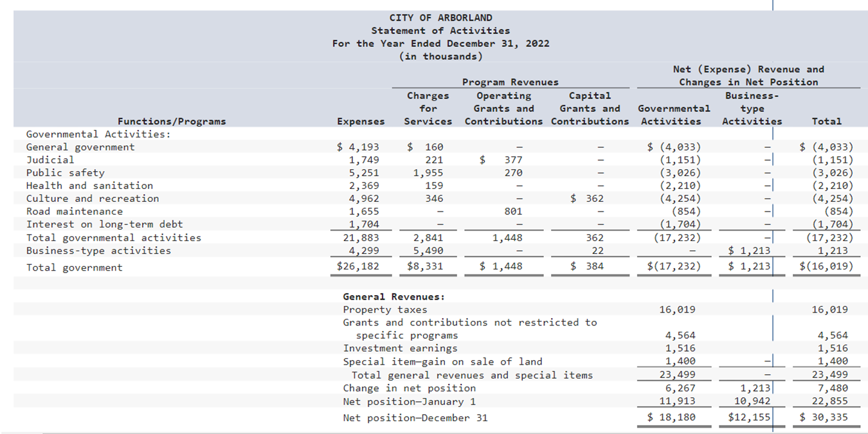Click the Statement of Activities heading
Image resolution: width=868 pixels, height=434 pixels.
pyautogui.click(x=442, y=30)
